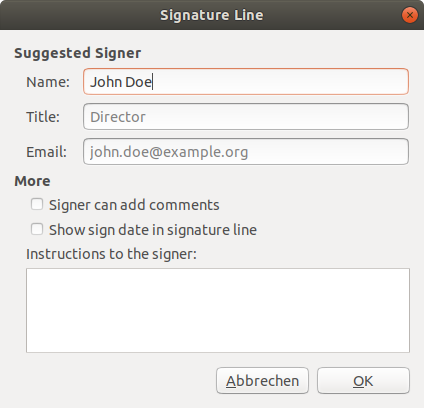Click the Email: label
424x408 pixels.
coord(47,152)
